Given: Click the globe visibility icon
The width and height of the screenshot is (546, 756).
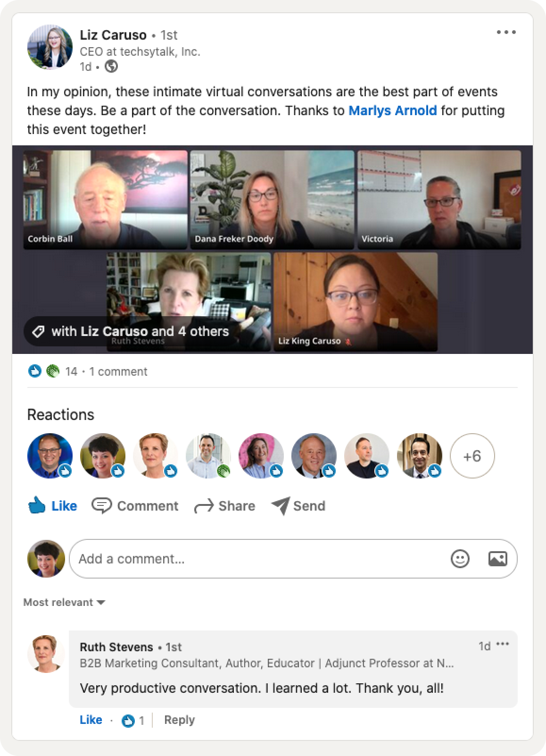Looking at the screenshot, I should 111,67.
